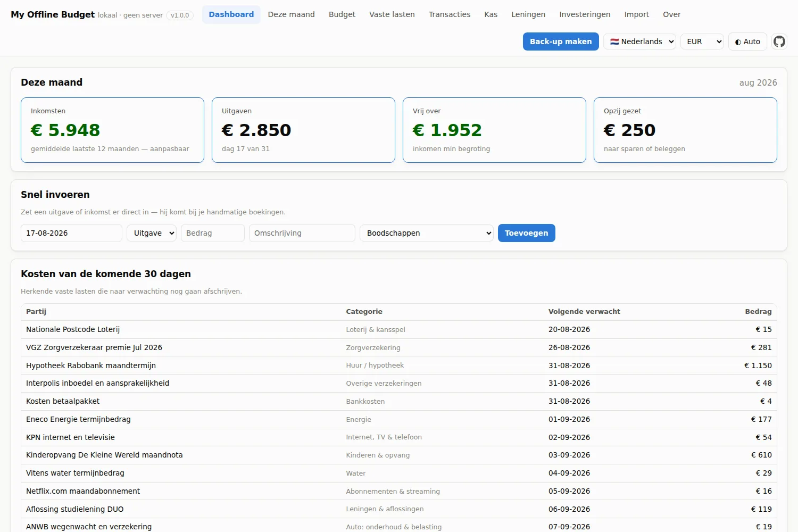This screenshot has height=532, width=798.
Task: Click the Vrij over € 1.952 card
Action: (x=494, y=130)
